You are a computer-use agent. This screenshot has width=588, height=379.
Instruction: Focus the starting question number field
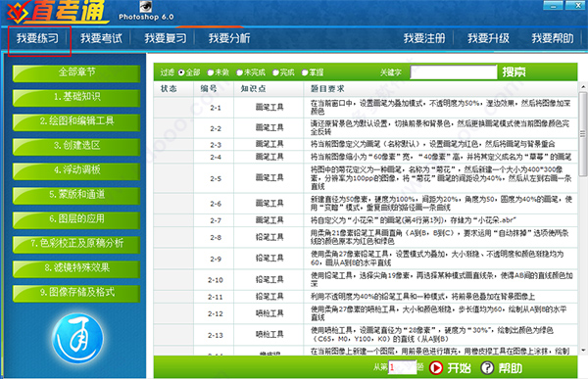[402, 368]
